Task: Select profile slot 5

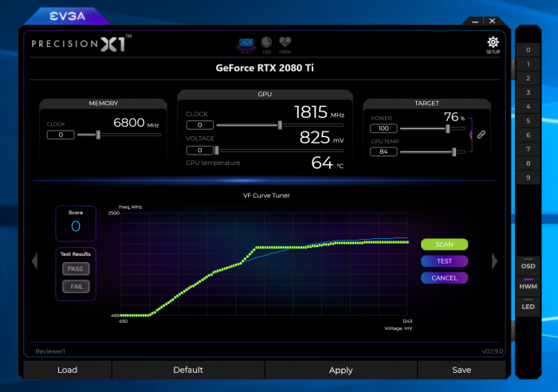Action: point(528,121)
